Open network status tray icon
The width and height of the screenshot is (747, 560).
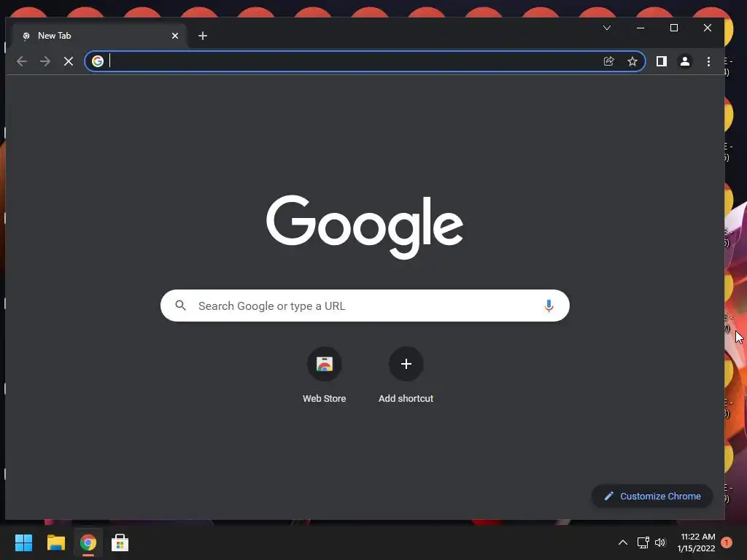coord(643,542)
